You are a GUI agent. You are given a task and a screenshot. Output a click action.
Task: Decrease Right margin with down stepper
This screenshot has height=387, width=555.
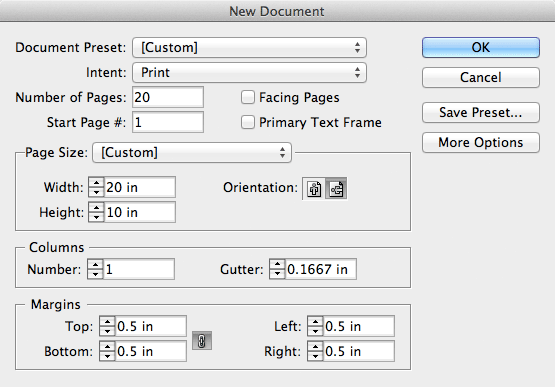click(x=315, y=356)
